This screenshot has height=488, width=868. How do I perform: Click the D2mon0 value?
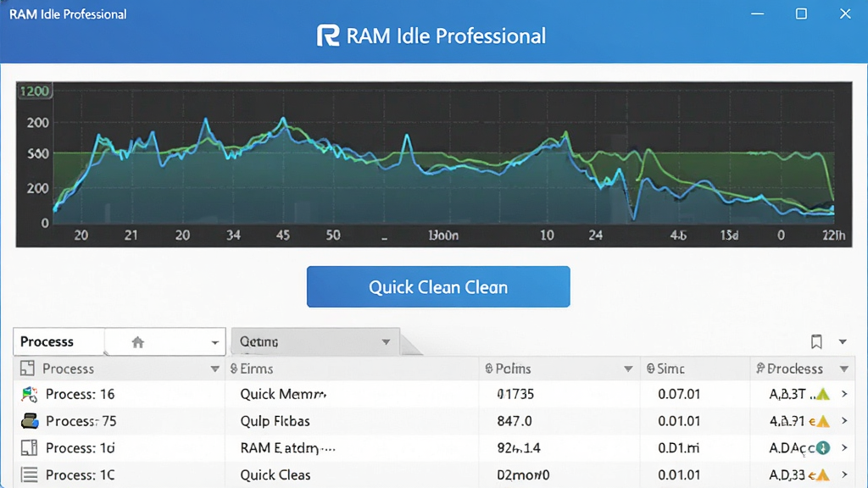click(523, 474)
